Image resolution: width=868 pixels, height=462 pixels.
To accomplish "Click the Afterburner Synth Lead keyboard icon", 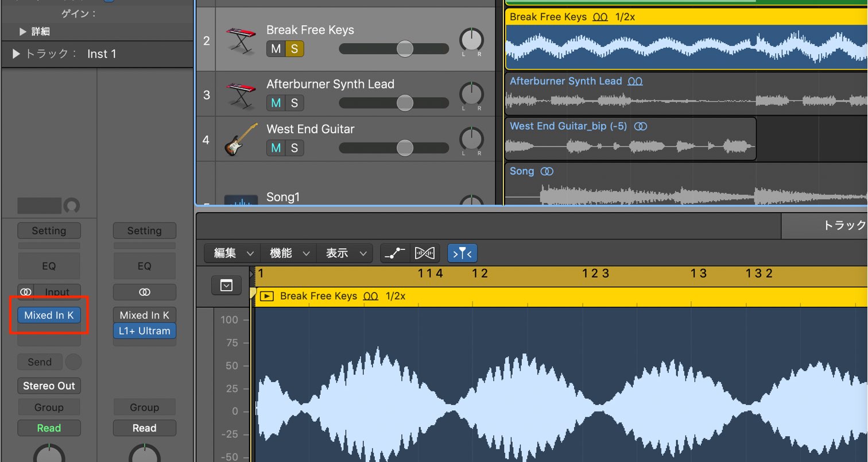I will (x=241, y=95).
